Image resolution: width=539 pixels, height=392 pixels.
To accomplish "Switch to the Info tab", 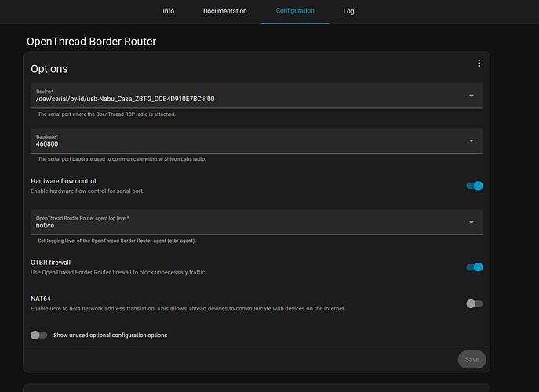I will (168, 11).
